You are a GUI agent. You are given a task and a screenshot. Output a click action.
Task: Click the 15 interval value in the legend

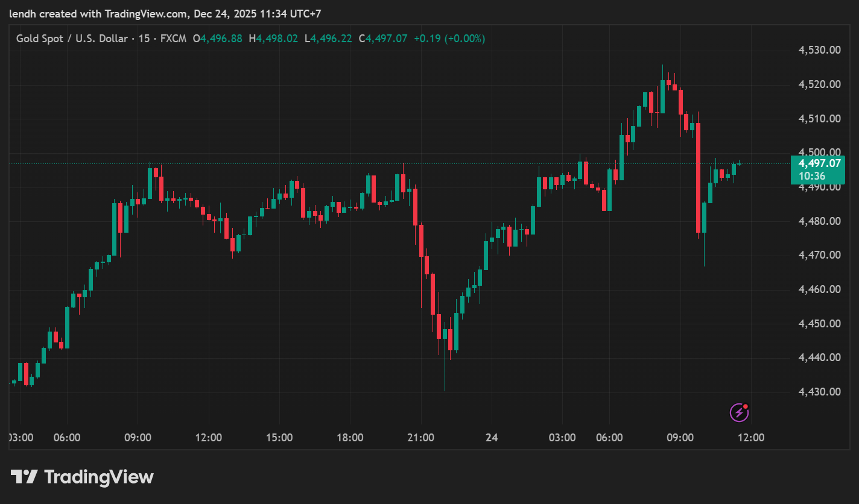(x=144, y=39)
